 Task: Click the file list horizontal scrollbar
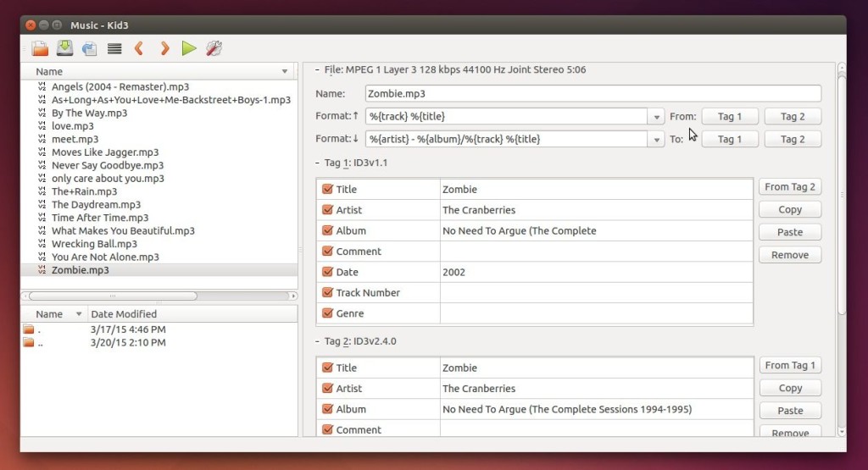[113, 296]
